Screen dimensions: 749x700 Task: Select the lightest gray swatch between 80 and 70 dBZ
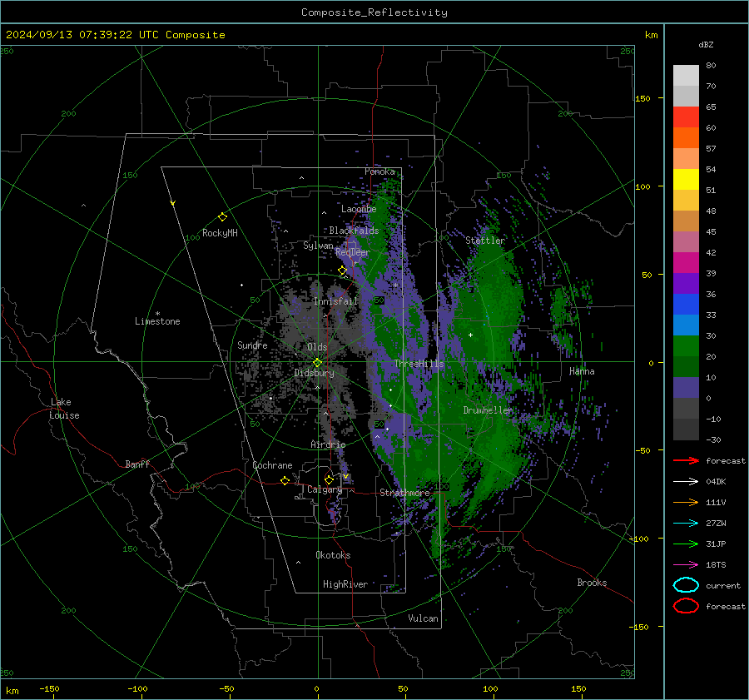pyautogui.click(x=686, y=76)
